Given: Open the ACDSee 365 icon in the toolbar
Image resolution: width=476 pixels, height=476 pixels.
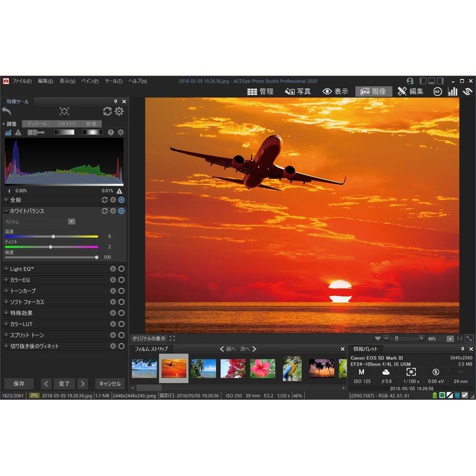Looking at the screenshot, I should tap(439, 92).
